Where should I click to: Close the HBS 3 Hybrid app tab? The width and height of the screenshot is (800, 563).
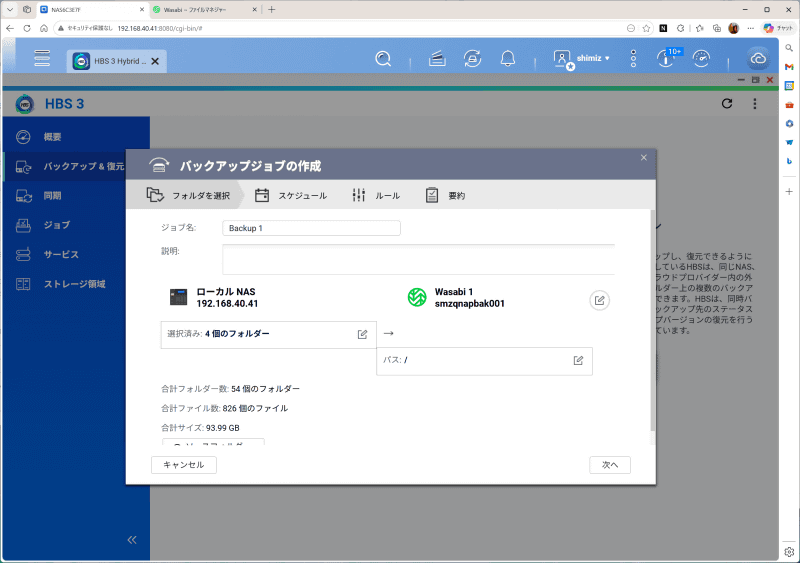(x=156, y=61)
